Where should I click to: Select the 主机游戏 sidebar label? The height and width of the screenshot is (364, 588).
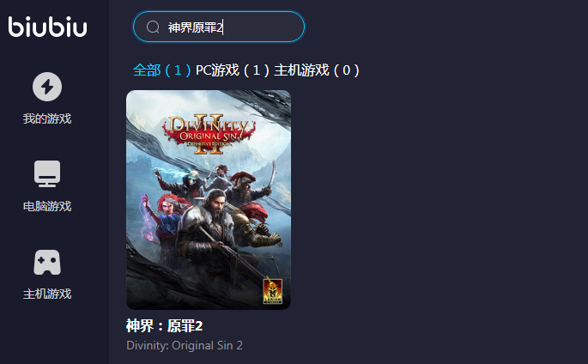click(47, 294)
